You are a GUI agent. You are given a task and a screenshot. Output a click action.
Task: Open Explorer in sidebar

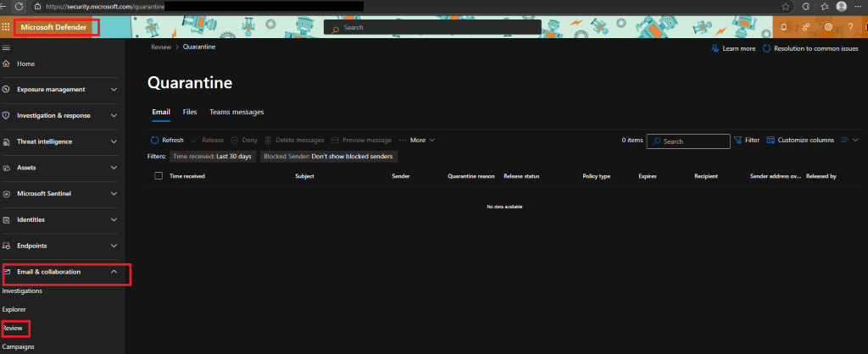(x=14, y=310)
